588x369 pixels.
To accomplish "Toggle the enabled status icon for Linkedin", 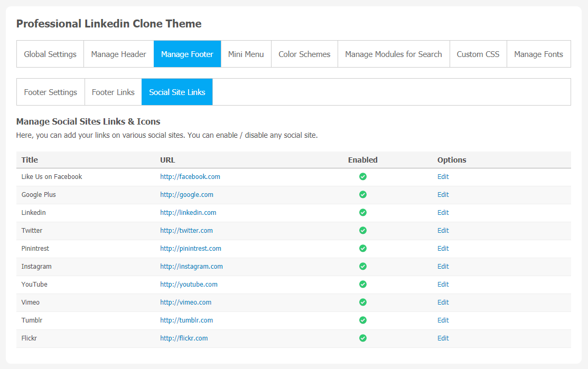I will pos(362,212).
